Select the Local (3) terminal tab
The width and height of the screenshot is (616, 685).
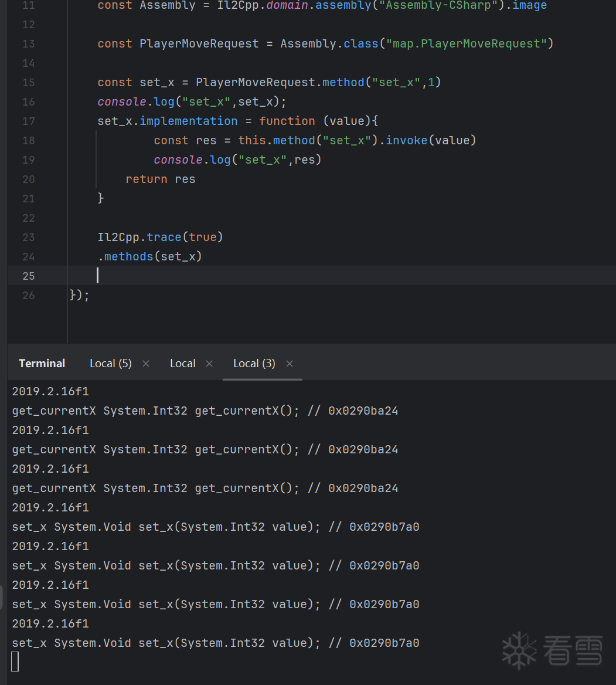254,364
